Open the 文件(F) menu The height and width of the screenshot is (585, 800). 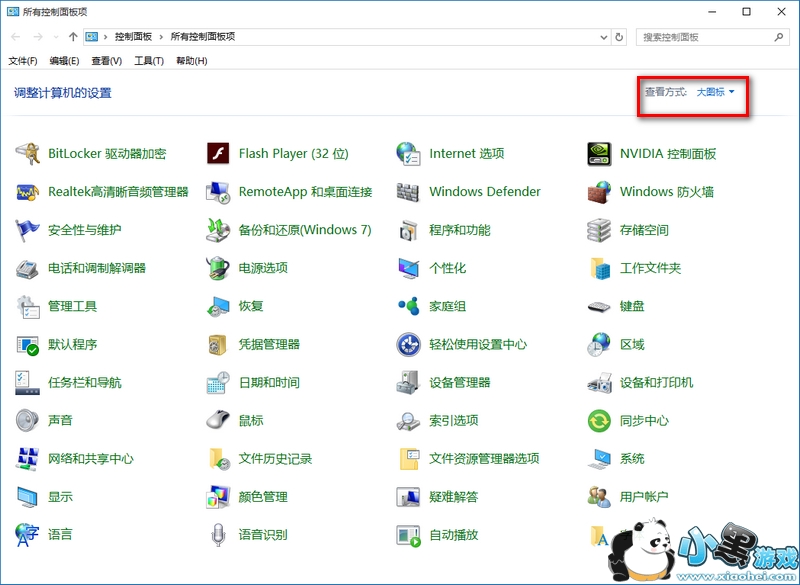[x=23, y=61]
